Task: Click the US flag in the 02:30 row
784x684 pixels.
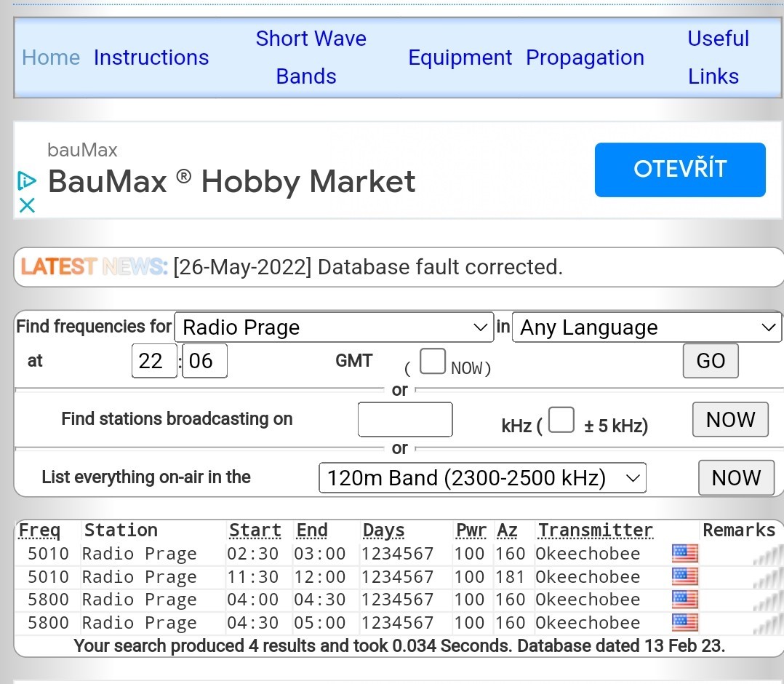Action: [x=684, y=554]
